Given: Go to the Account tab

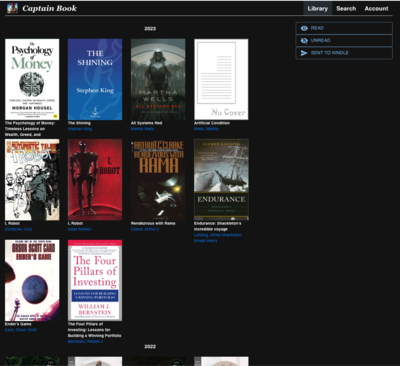Looking at the screenshot, I should pos(376,9).
